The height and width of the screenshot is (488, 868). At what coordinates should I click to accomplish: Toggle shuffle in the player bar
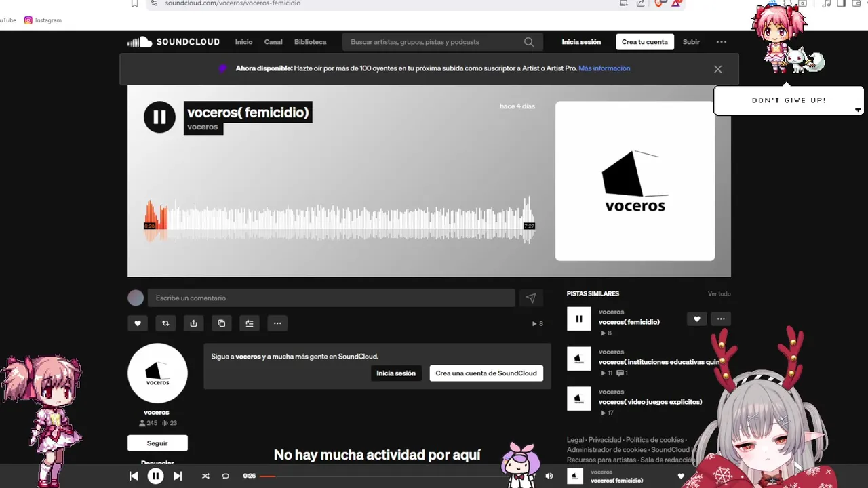coord(205,476)
